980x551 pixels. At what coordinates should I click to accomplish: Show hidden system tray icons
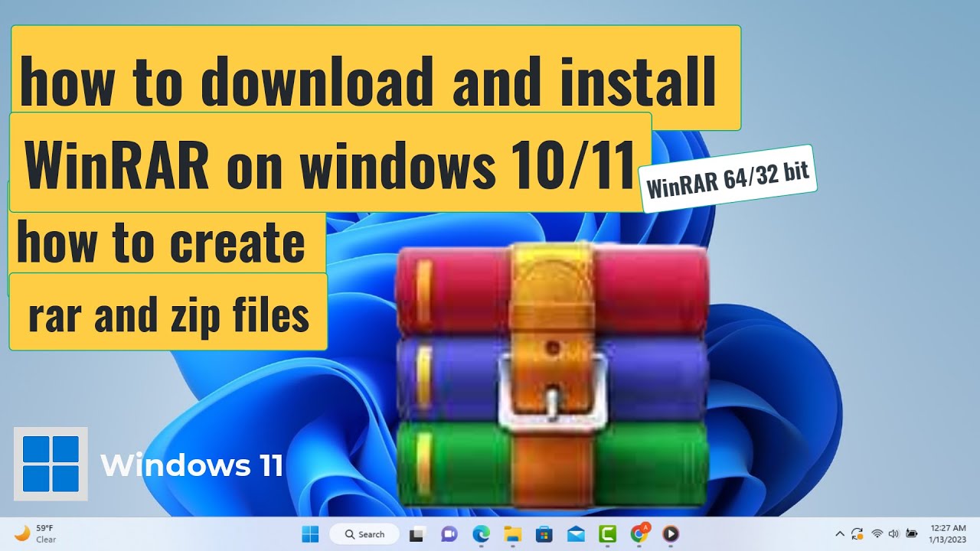pos(840,533)
